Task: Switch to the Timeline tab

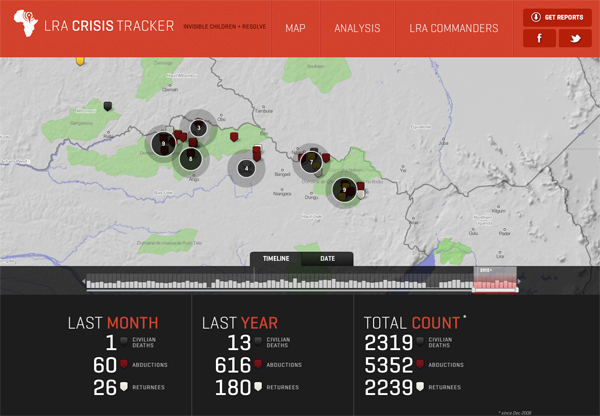Action: click(276, 259)
